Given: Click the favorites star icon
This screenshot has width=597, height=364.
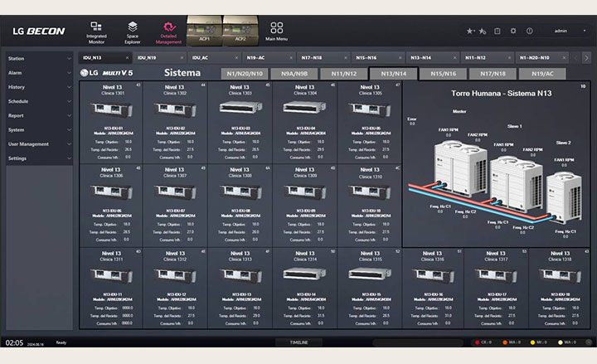Looking at the screenshot, I should coord(471,31).
